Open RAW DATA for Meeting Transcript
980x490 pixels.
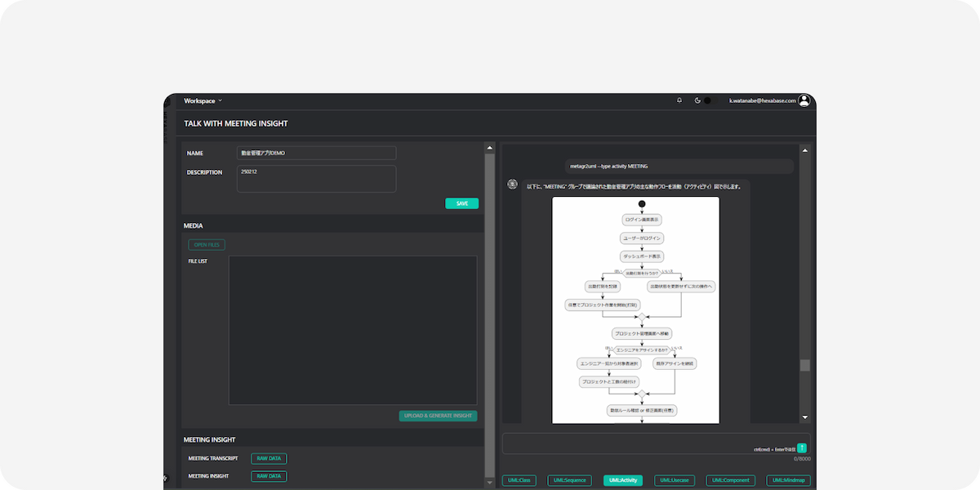coord(269,458)
